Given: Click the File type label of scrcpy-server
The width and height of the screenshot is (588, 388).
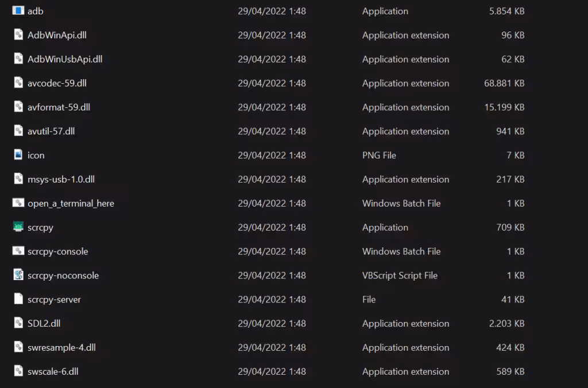Looking at the screenshot, I should [x=369, y=299].
